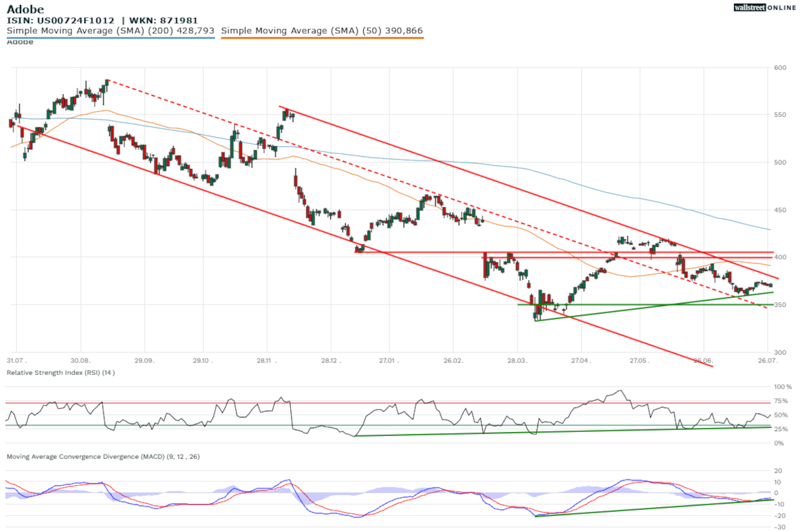The image size is (801, 532).
Task: Click the 31.07. date label
Action: [17, 361]
